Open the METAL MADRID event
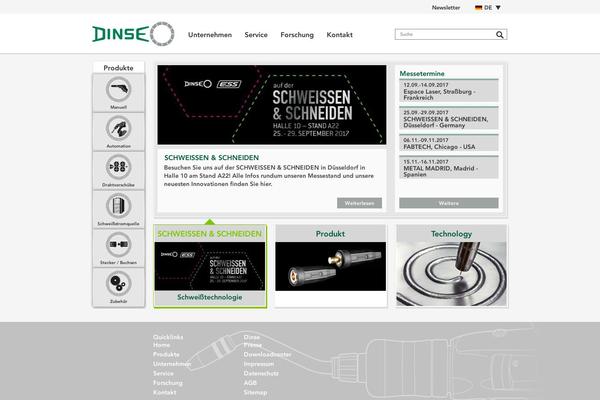600x400 pixels. click(449, 167)
